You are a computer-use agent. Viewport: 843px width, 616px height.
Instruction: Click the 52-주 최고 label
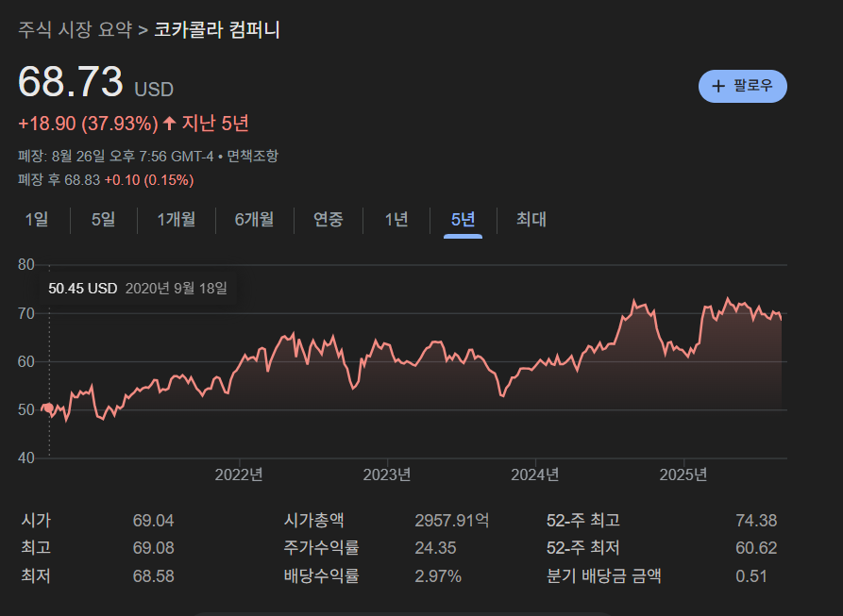(x=583, y=521)
